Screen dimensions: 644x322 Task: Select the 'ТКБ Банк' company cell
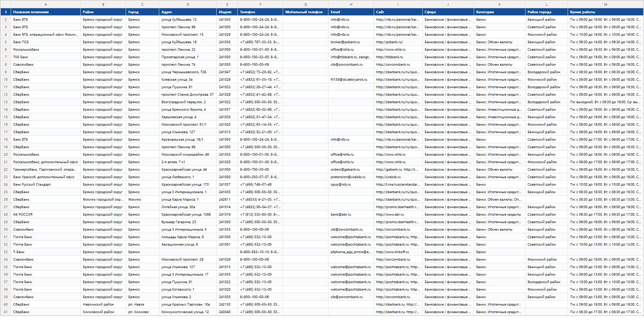46,57
